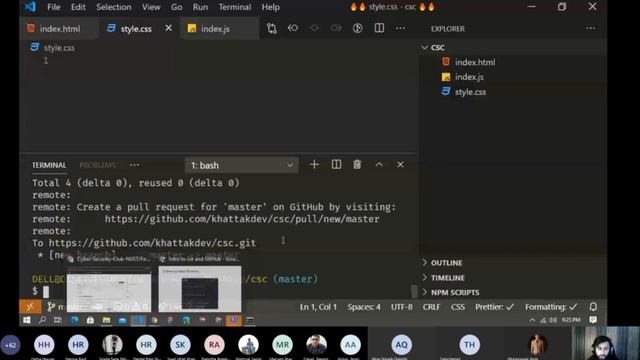The image size is (640, 360).
Task: Maximize the panel using the up chevron
Action: pyautogui.click(x=379, y=164)
